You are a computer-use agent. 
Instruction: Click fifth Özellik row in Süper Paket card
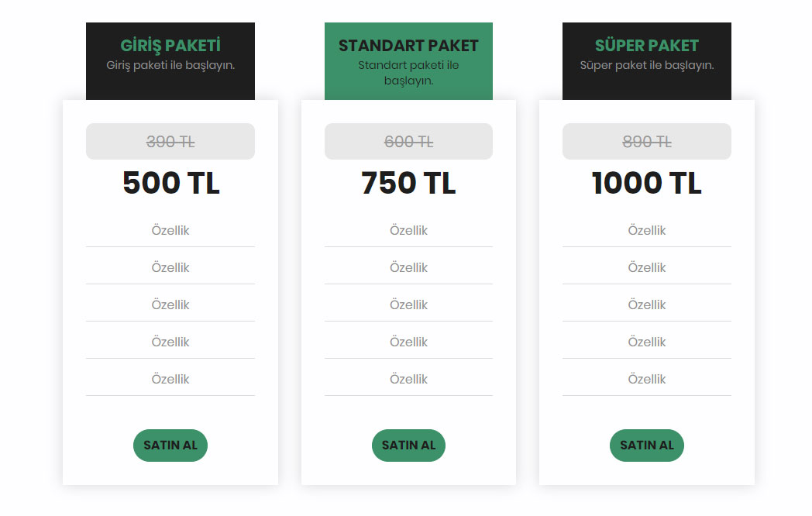[x=646, y=379]
